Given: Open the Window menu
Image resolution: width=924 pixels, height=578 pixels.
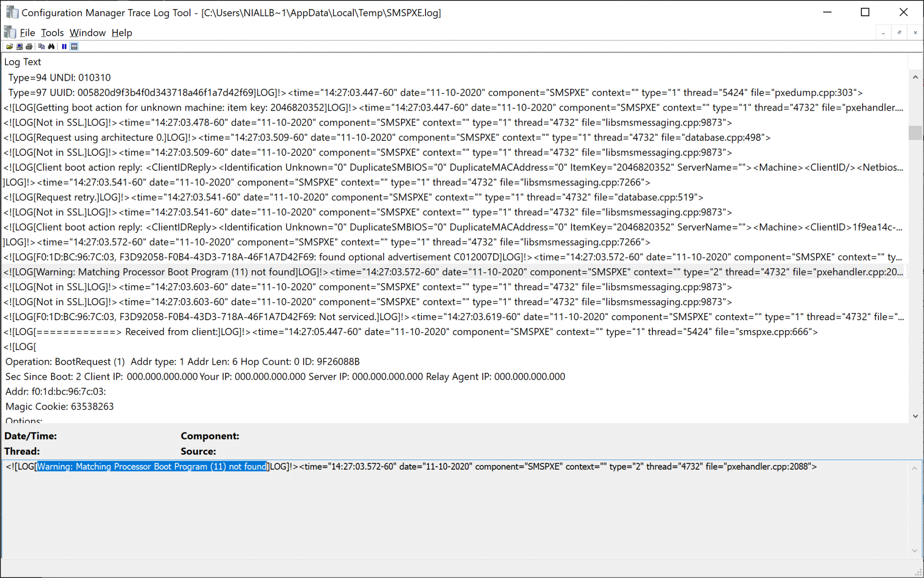Looking at the screenshot, I should (x=88, y=33).
